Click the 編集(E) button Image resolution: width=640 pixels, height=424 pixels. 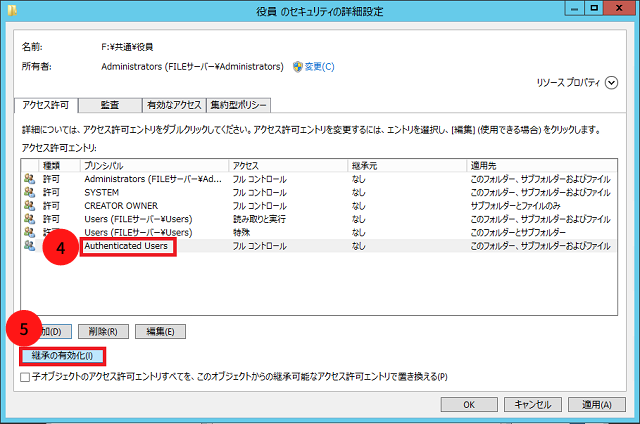click(x=160, y=331)
